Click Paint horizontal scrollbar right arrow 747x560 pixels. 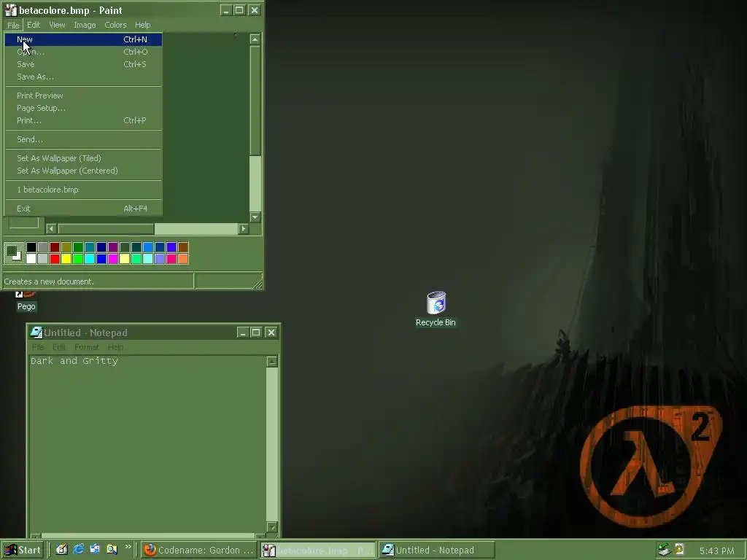tap(244, 228)
